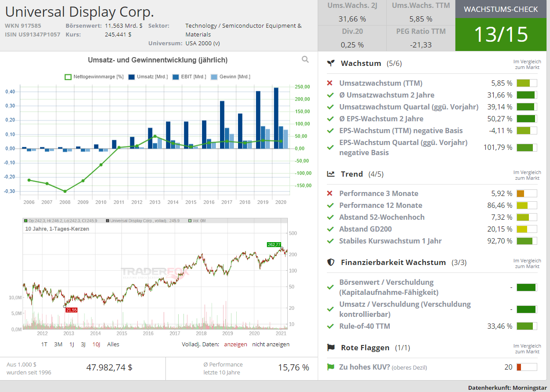Click check mark beside Umsatz / Verschuldung

[x=330, y=309]
